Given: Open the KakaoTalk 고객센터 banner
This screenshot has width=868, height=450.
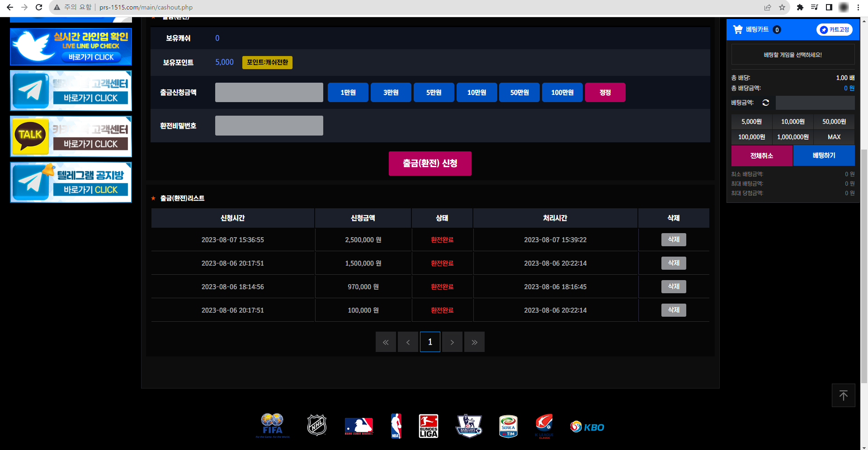Looking at the screenshot, I should [71, 136].
